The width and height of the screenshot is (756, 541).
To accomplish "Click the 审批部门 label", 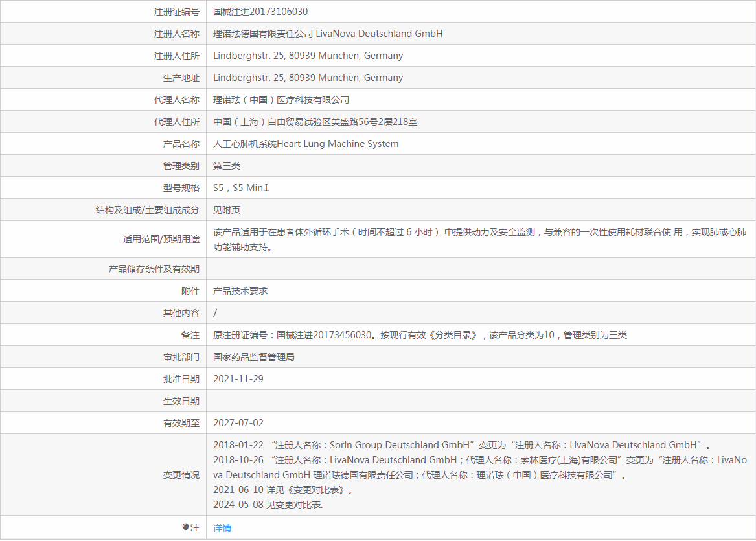I will click(181, 357).
